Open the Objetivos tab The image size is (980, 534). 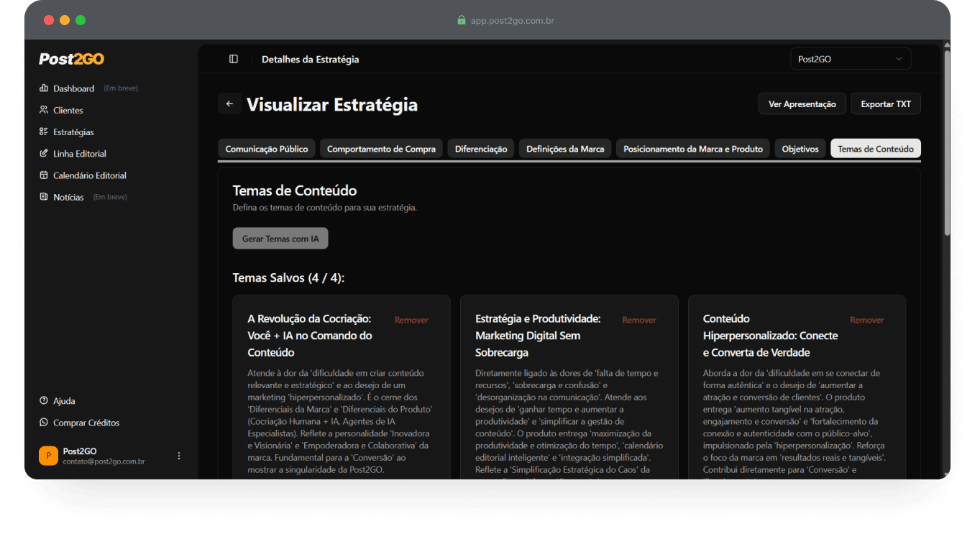(x=800, y=148)
